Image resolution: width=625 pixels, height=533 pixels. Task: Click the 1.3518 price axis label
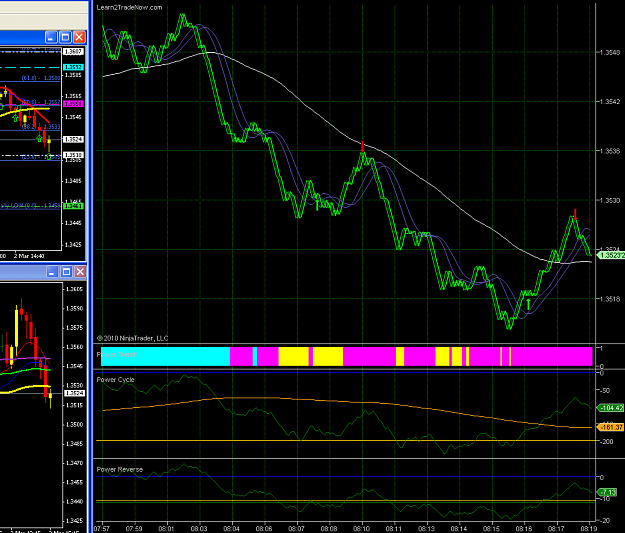pyautogui.click(x=610, y=299)
